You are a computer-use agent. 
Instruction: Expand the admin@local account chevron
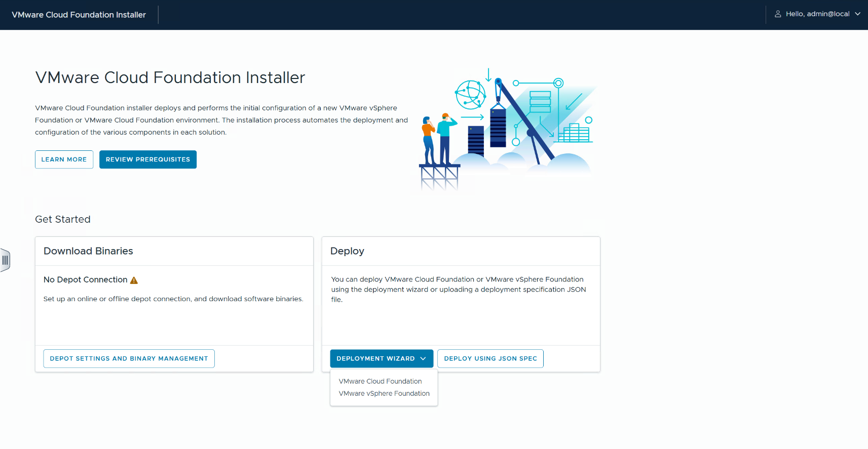pos(857,14)
